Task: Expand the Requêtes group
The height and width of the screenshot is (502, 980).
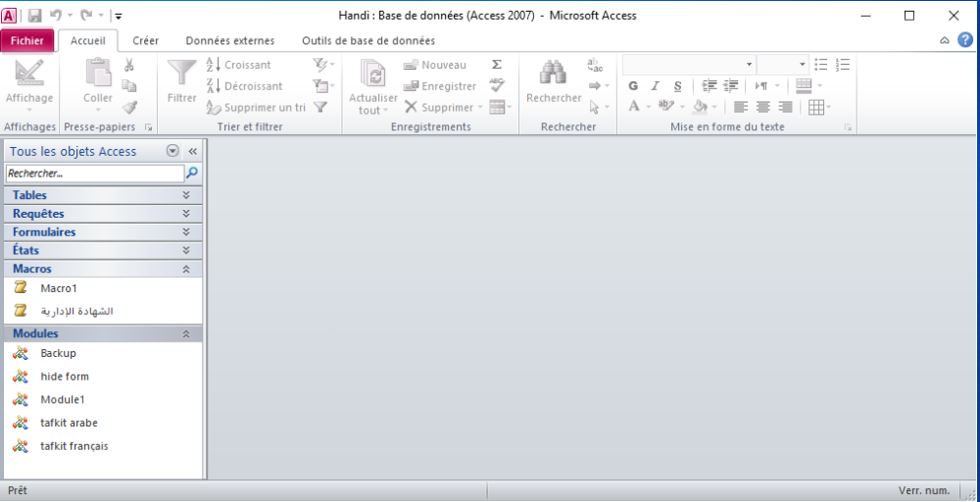Action: point(103,213)
